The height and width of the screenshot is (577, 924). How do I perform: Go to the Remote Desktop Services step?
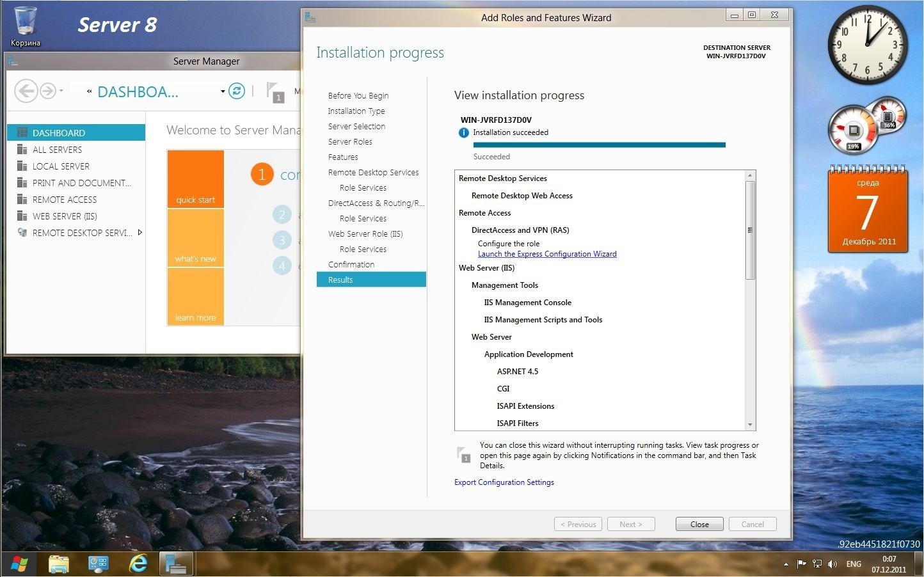[373, 172]
